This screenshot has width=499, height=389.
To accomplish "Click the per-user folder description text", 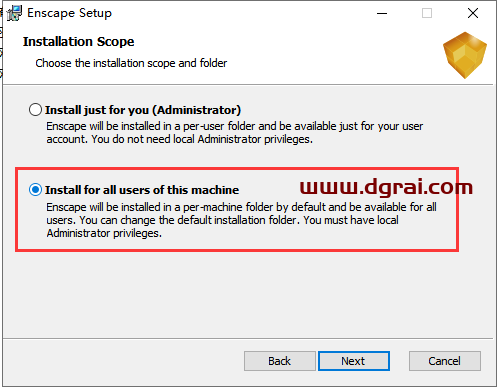I will coord(234,133).
